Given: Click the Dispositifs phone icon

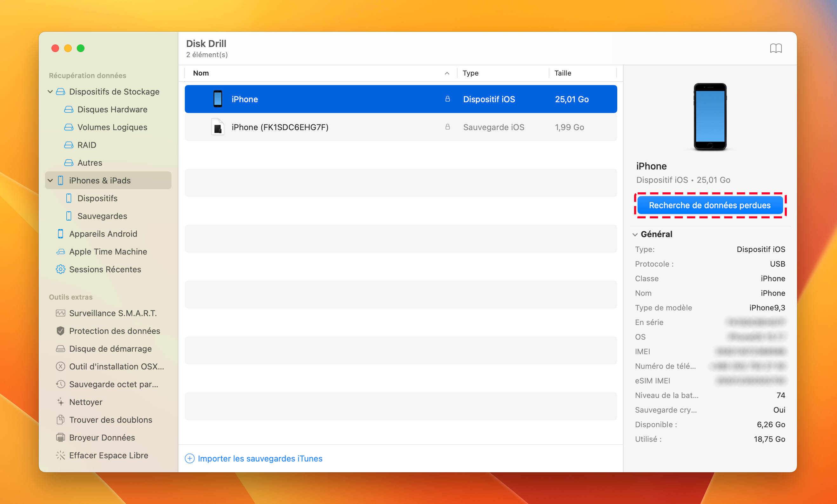Looking at the screenshot, I should pyautogui.click(x=69, y=198).
